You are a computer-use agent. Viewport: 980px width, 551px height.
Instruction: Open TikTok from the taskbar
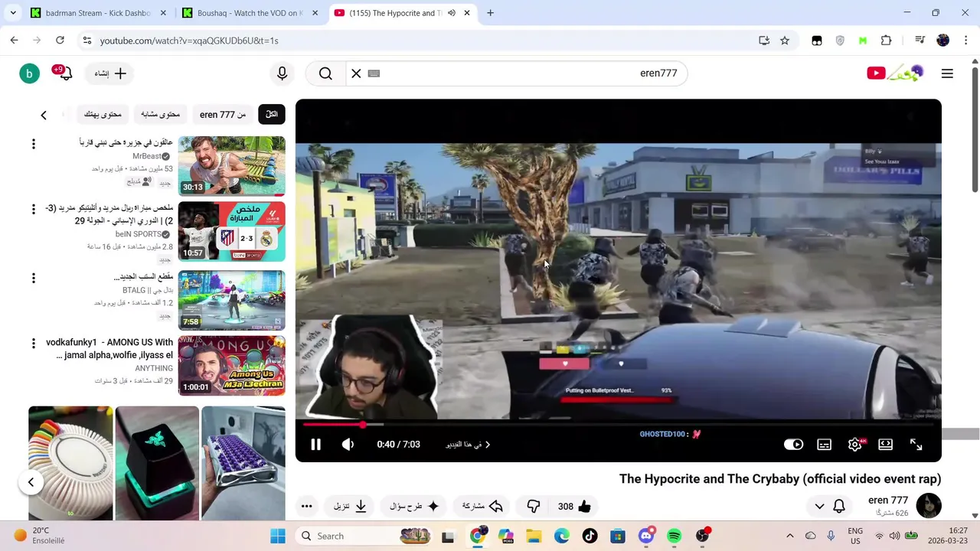(x=590, y=536)
